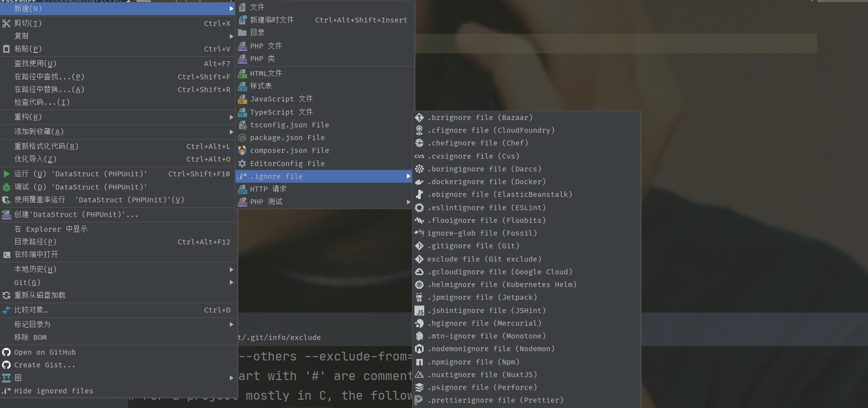Choose .prettierignore file (Prettier)
The width and height of the screenshot is (868, 408).
(x=527, y=400)
